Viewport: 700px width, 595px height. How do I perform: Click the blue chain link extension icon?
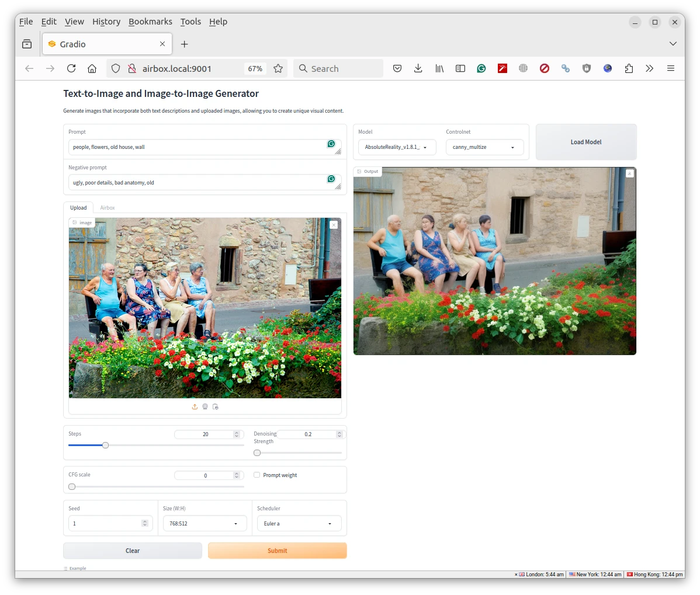[x=565, y=69]
